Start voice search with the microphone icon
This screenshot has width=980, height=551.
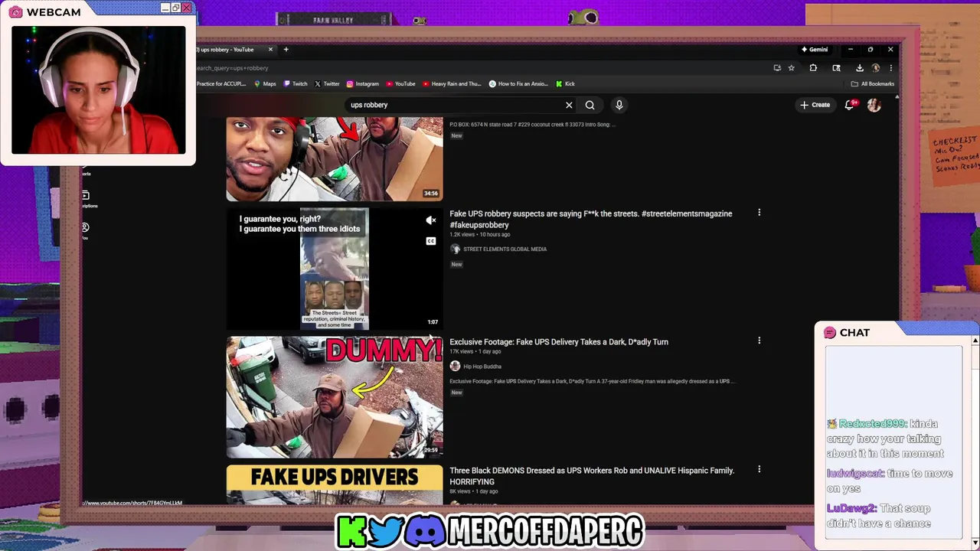pos(619,105)
